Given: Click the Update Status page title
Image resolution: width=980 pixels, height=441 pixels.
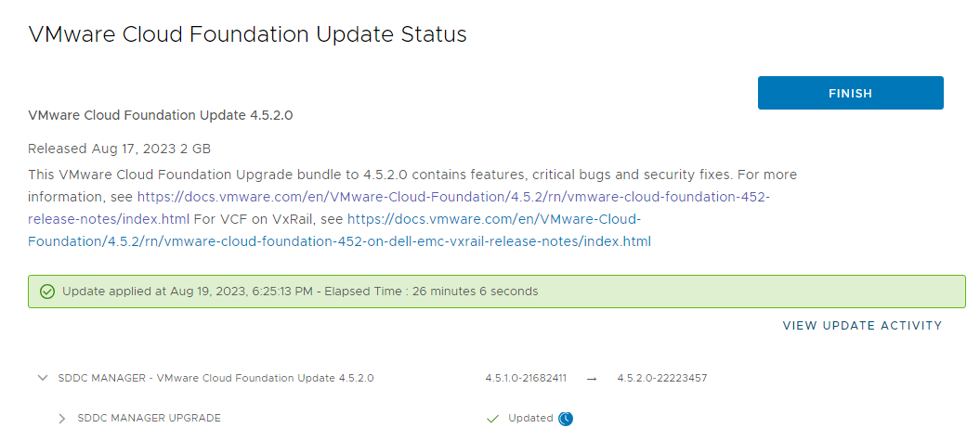Looking at the screenshot, I should point(247,35).
